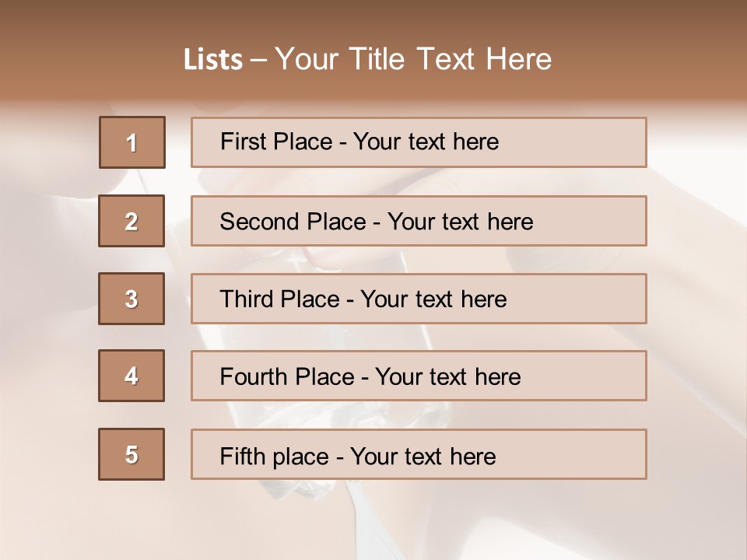Select the 'Second Place' text box
The image size is (747, 560).
(x=419, y=221)
